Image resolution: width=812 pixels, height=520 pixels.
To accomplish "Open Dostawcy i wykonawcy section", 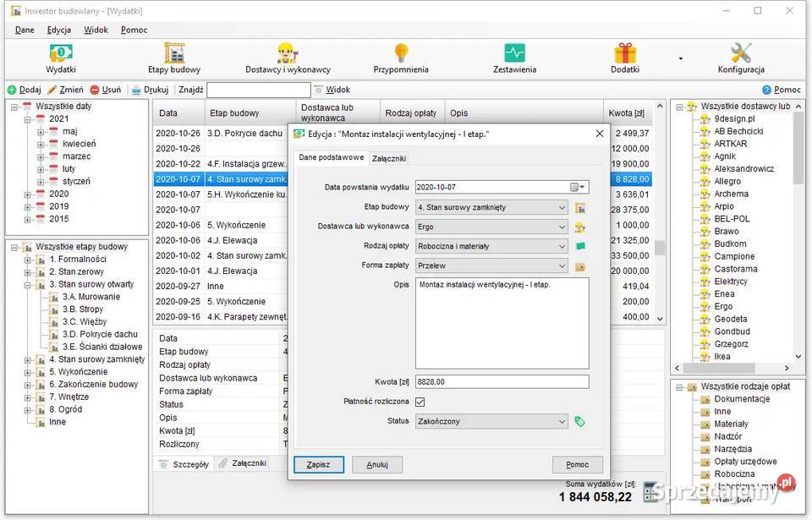I will 288,57.
